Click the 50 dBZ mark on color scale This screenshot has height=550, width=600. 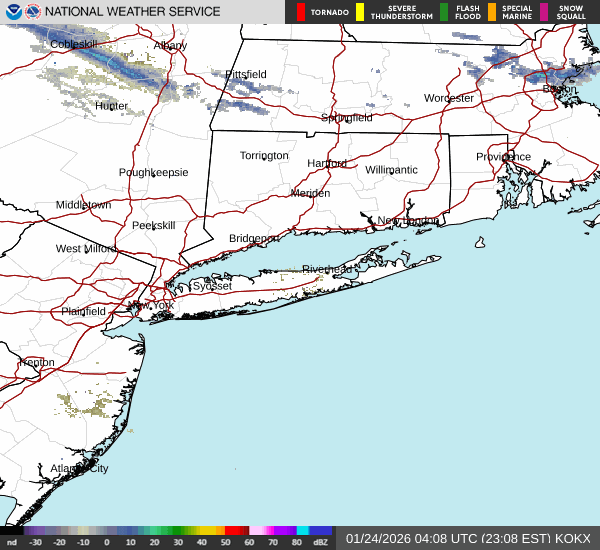226,542
